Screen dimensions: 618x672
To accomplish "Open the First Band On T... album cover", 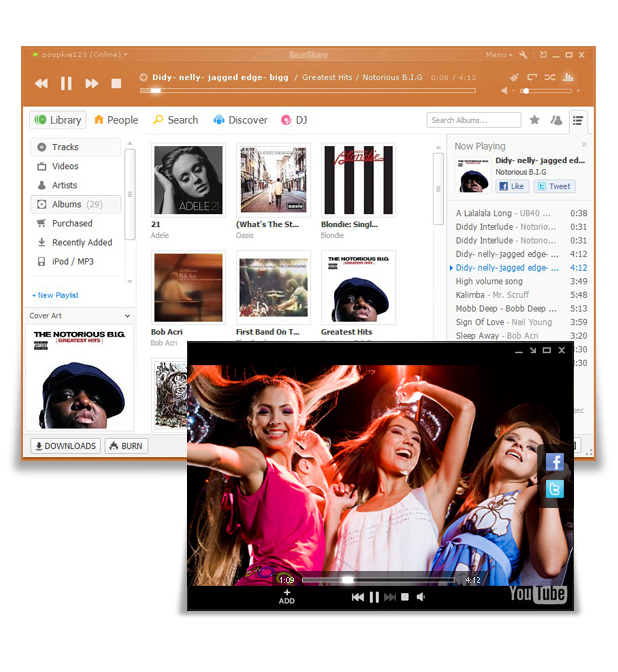I will pyautogui.click(x=273, y=288).
